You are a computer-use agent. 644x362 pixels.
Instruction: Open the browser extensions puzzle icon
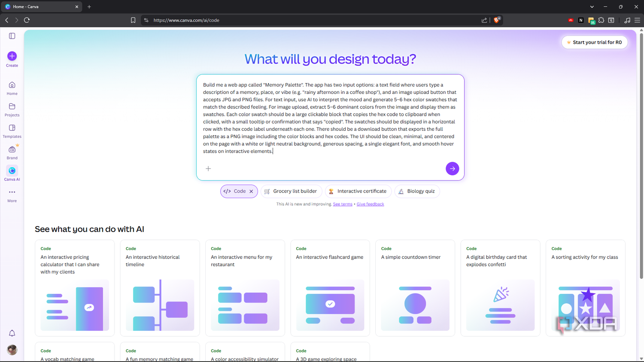tap(601, 20)
